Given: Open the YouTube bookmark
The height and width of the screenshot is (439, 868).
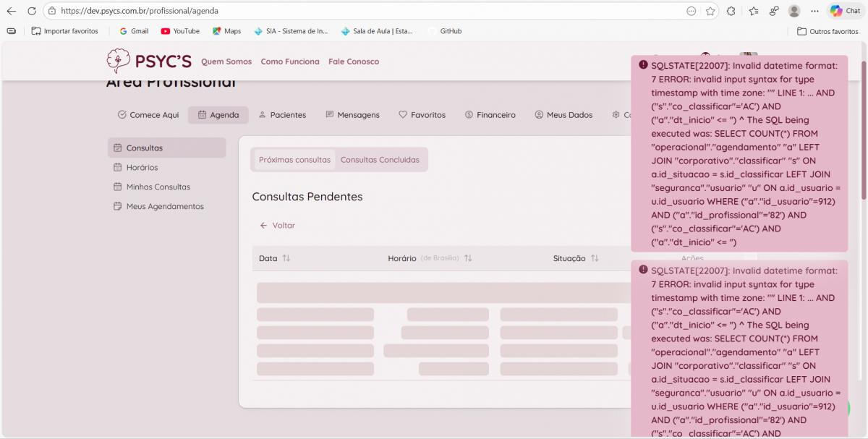Looking at the screenshot, I should (180, 31).
